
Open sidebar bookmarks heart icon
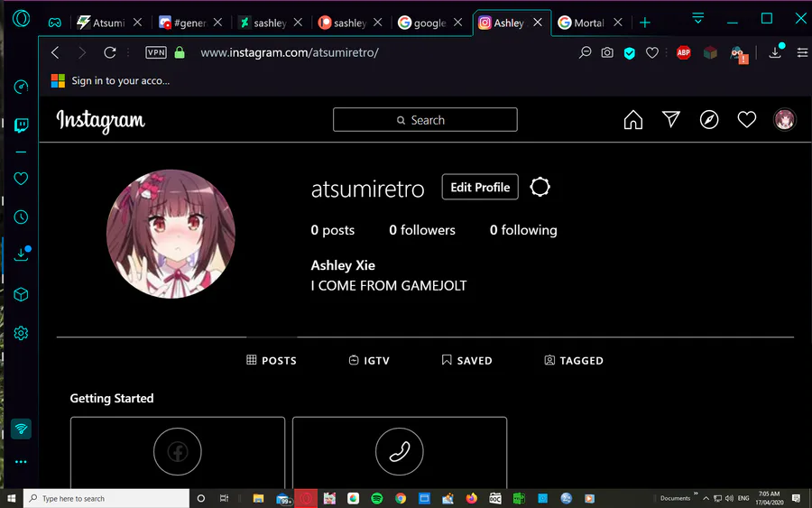click(x=21, y=179)
